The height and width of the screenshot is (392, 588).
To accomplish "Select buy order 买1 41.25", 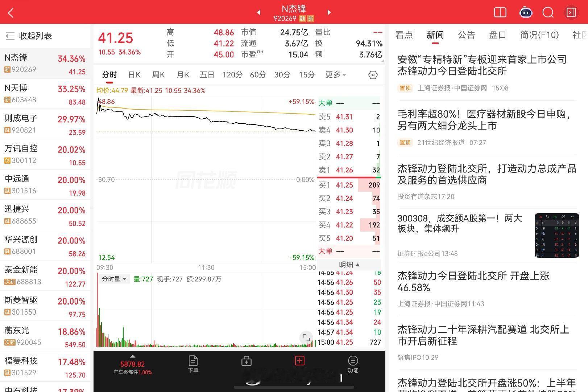I will 349,185.
